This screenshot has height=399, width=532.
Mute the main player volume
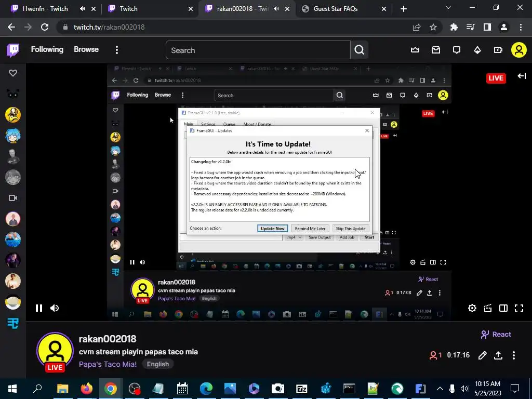(x=55, y=308)
